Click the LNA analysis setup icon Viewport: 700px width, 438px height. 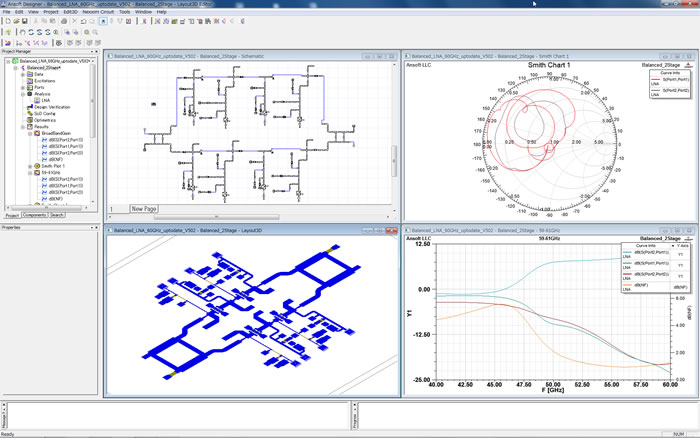pos(38,100)
